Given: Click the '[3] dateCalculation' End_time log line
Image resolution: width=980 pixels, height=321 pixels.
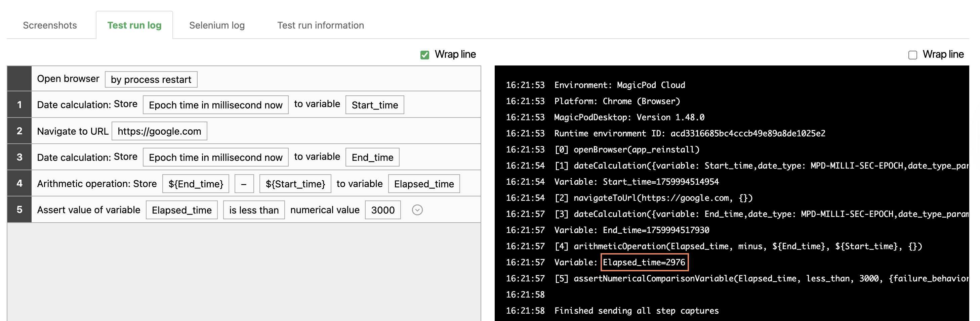Looking at the screenshot, I should pos(761,214).
